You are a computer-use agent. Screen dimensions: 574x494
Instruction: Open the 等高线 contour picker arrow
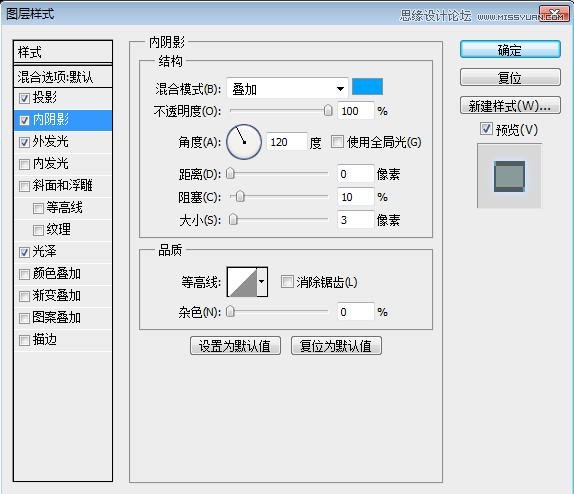point(262,282)
